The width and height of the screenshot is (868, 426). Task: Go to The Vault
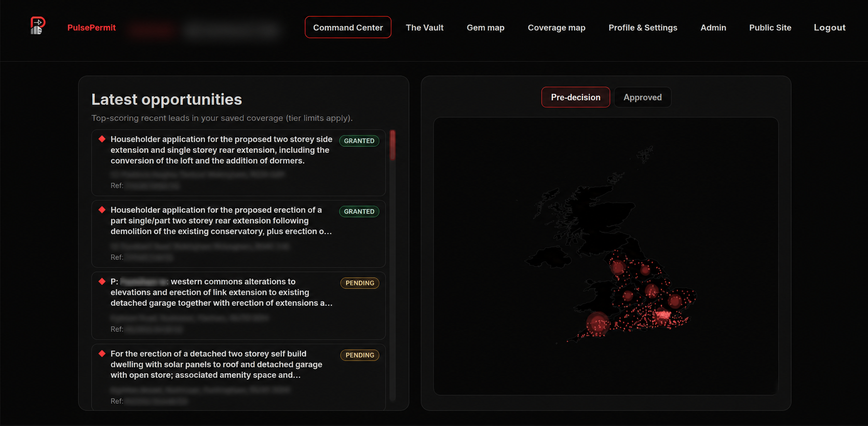[x=425, y=28]
